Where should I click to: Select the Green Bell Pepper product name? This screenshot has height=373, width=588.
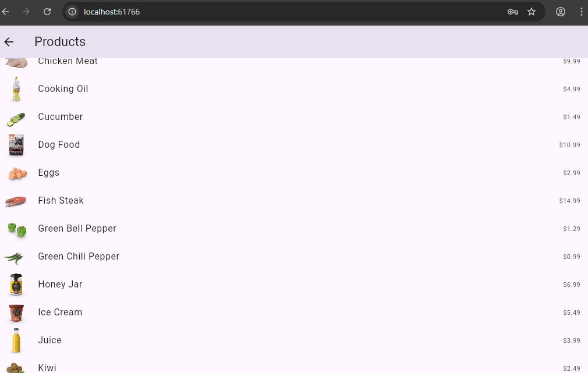tap(77, 229)
